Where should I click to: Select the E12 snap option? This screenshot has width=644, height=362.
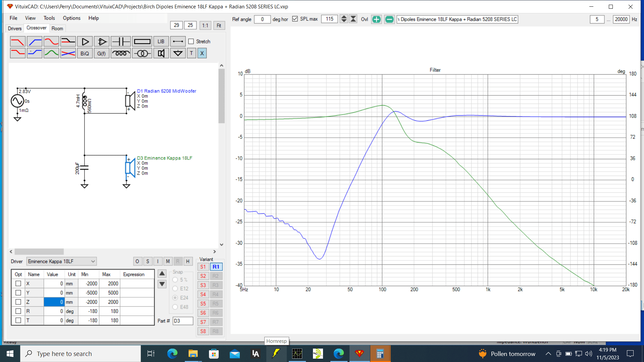coord(175,289)
